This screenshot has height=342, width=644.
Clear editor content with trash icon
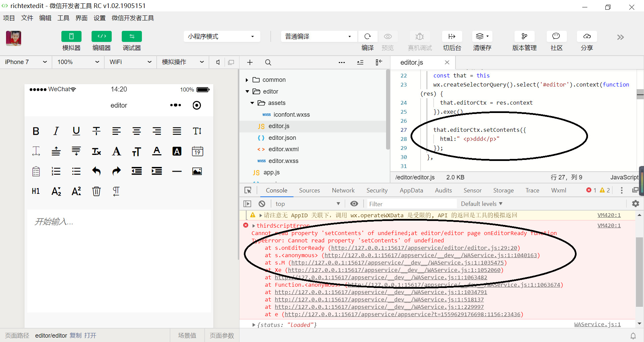point(96,191)
